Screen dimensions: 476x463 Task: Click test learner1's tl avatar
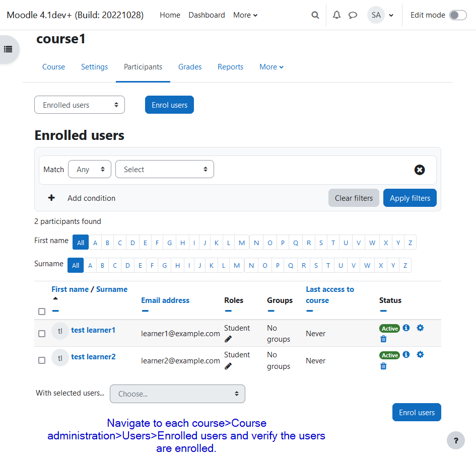click(60, 331)
